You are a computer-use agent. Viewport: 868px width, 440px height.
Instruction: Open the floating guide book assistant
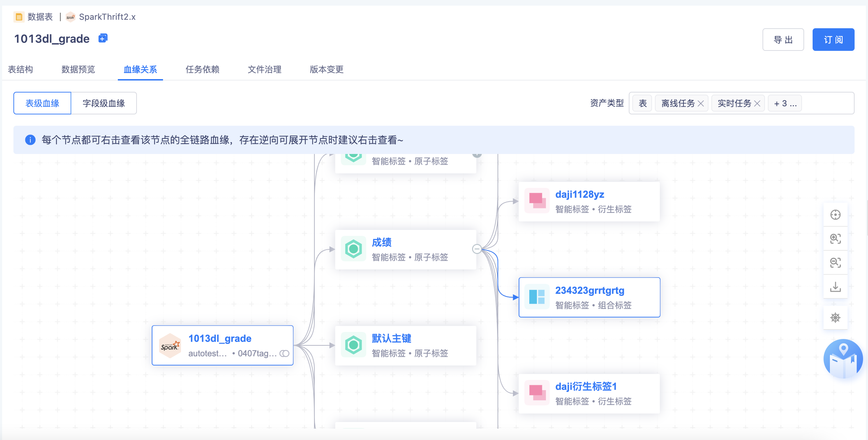click(x=843, y=359)
